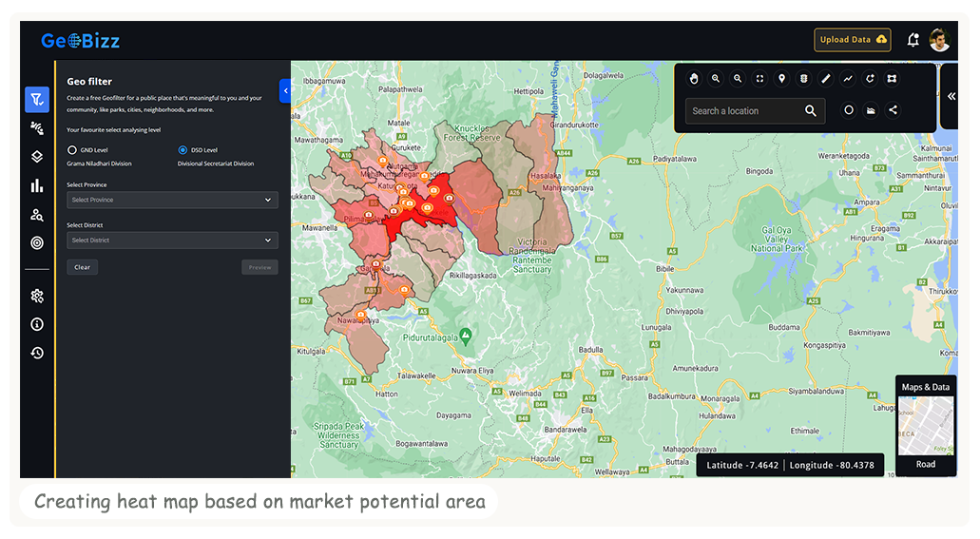The width and height of the screenshot is (980, 539).
Task: Click the second zoom magnifier tool
Action: point(738,79)
